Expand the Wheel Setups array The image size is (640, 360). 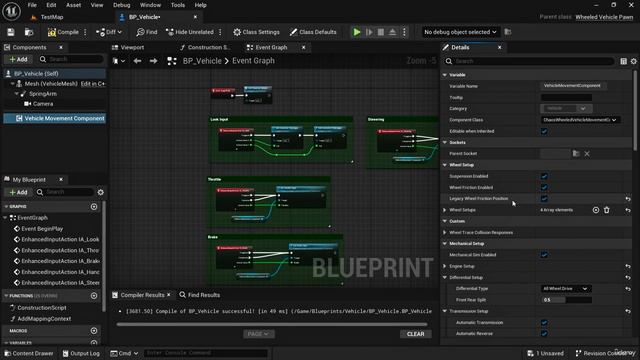point(445,210)
